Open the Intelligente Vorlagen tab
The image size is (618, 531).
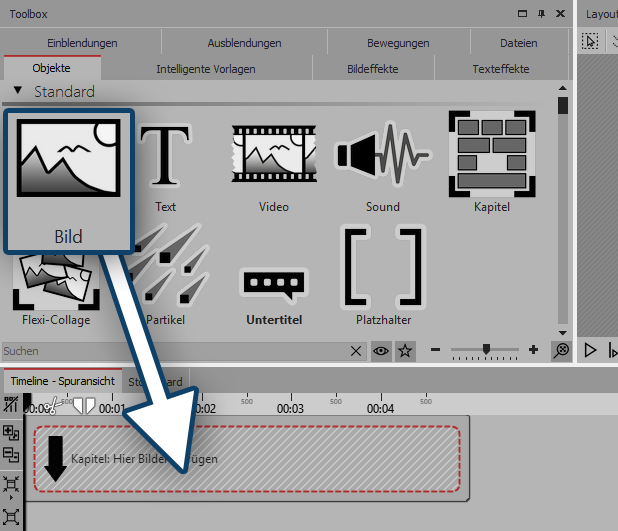point(206,69)
